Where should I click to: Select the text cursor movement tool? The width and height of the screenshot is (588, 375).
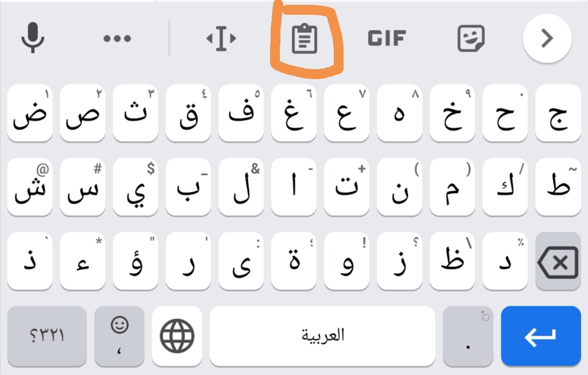pos(221,39)
